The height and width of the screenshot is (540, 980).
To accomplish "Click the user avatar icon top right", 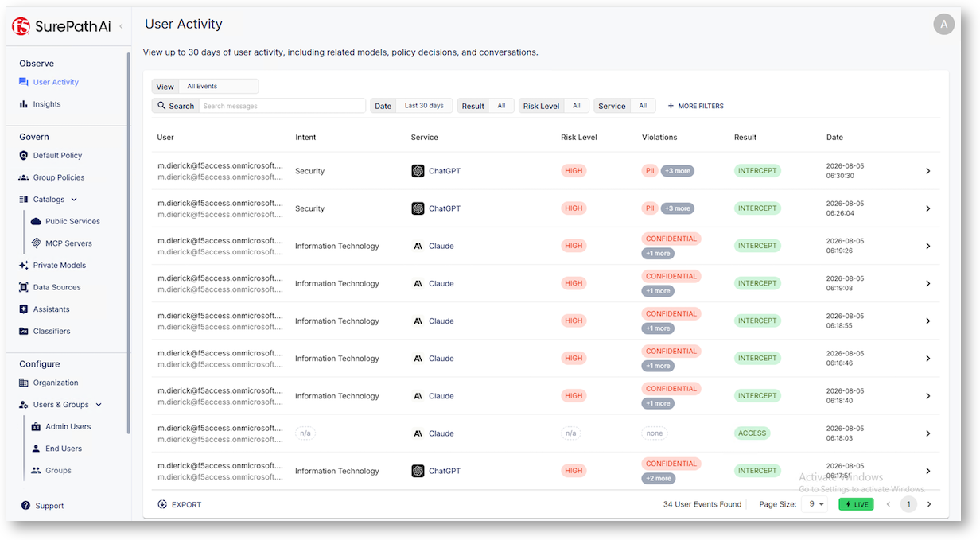I will pos(943,25).
